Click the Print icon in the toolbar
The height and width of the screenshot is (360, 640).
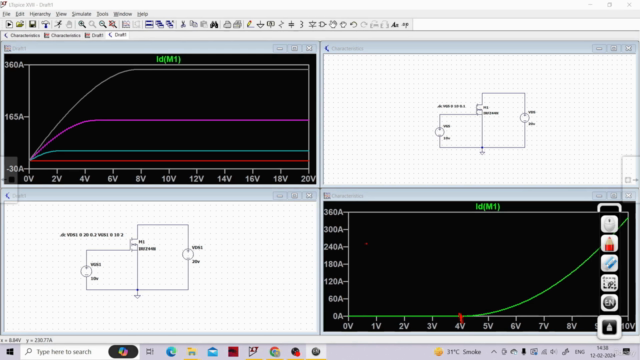tap(227, 24)
